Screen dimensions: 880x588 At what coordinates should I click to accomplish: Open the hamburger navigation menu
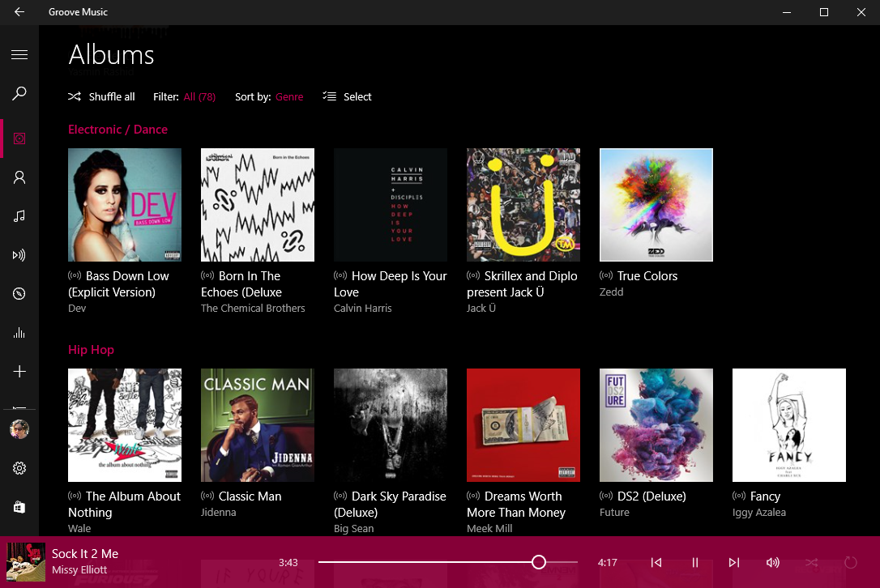click(19, 54)
